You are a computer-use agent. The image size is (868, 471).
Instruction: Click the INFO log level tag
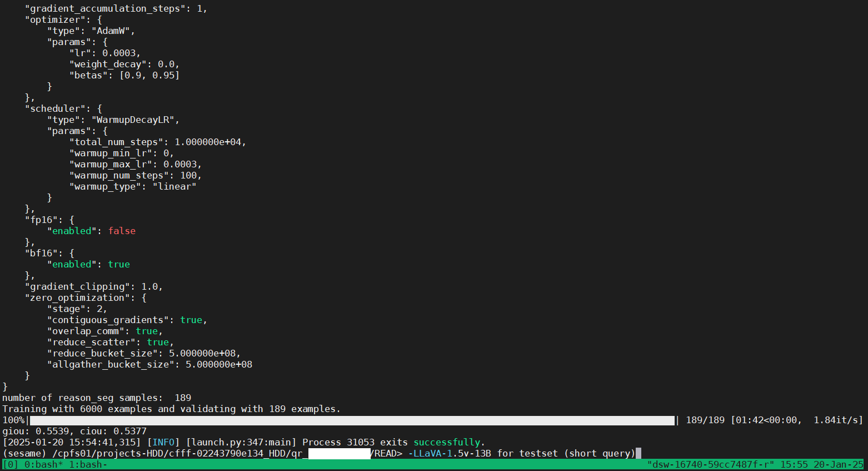coord(163,442)
